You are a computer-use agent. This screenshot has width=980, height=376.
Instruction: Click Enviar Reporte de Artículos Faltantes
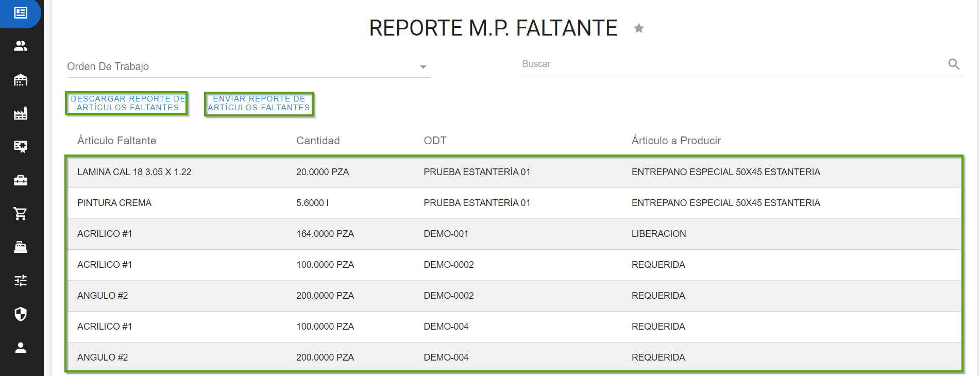pyautogui.click(x=259, y=103)
